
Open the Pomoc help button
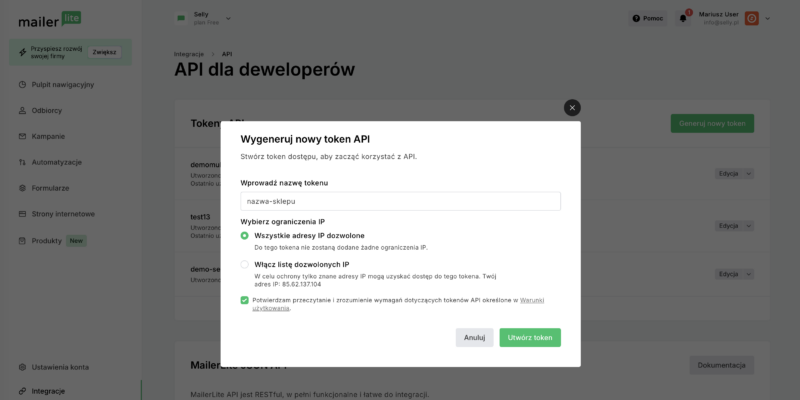click(x=648, y=18)
